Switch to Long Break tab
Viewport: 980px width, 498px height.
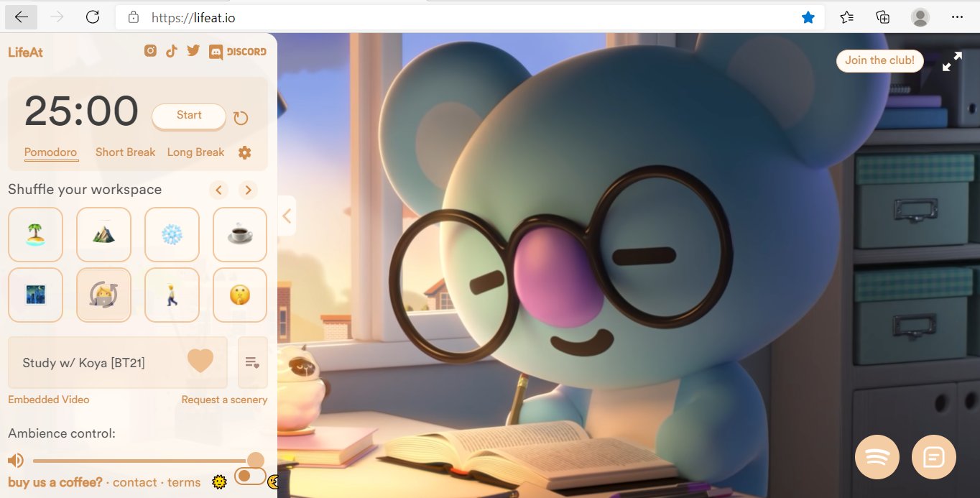[196, 152]
